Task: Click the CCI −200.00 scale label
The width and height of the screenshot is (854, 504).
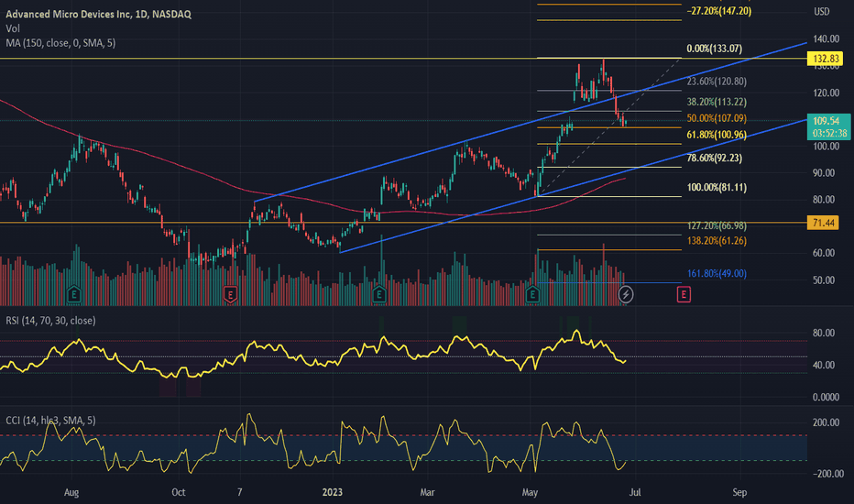Action: tap(827, 474)
